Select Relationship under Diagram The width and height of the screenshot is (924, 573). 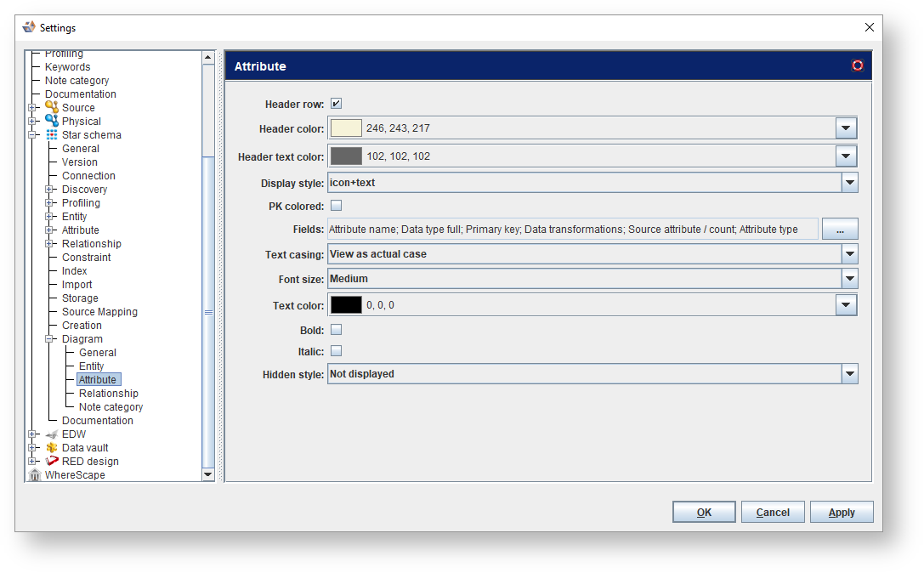pos(109,394)
